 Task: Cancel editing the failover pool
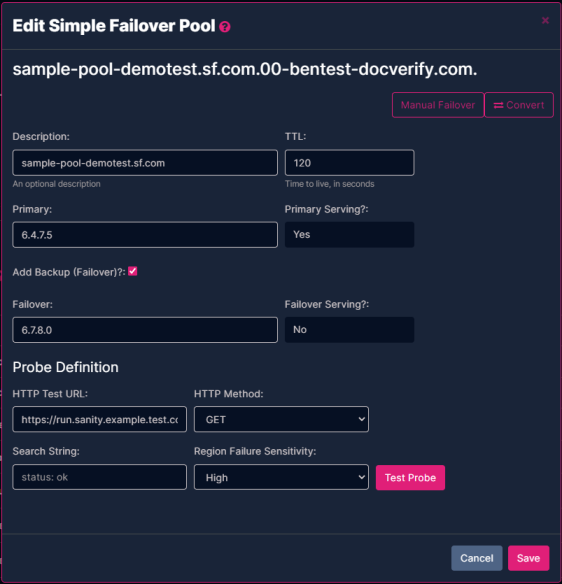[477, 558]
